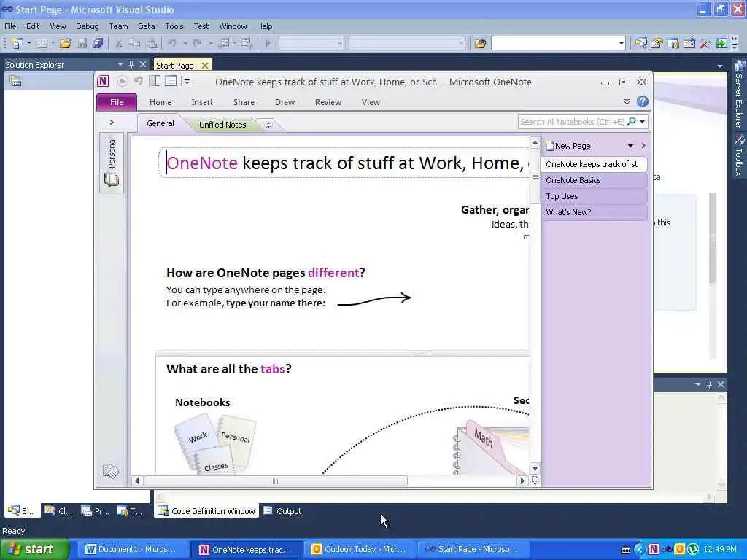Click the Cut scissors icon in Visual Studio
Image resolution: width=747 pixels, height=560 pixels.
tap(119, 43)
